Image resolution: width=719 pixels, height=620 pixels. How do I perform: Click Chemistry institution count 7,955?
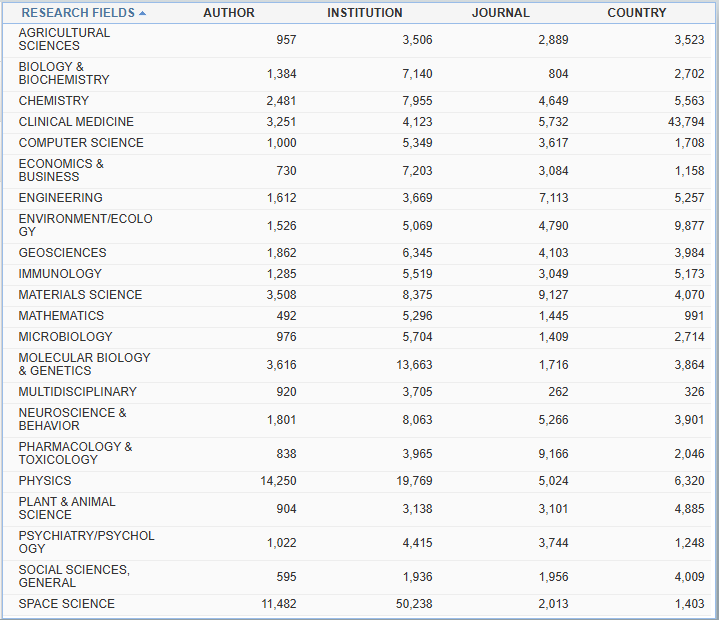[418, 101]
